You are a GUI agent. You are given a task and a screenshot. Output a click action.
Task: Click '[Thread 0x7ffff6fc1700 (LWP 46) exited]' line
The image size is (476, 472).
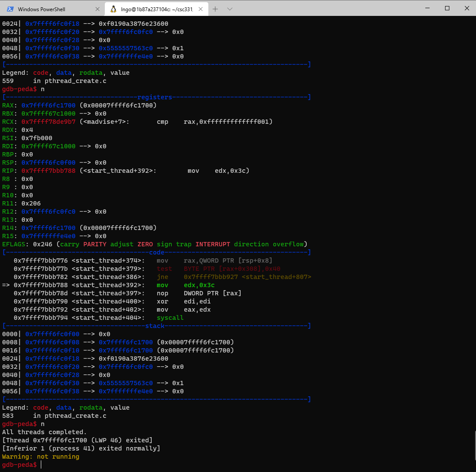coord(77,440)
